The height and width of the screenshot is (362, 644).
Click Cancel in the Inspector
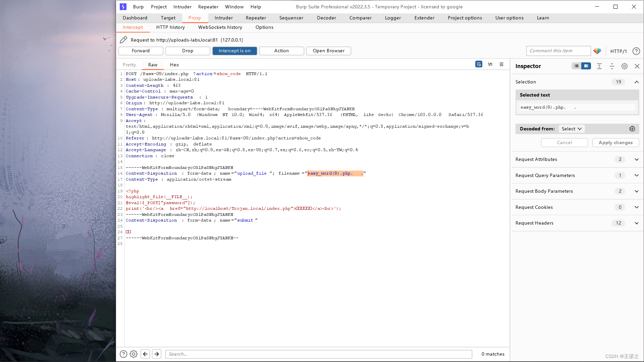[x=564, y=142]
